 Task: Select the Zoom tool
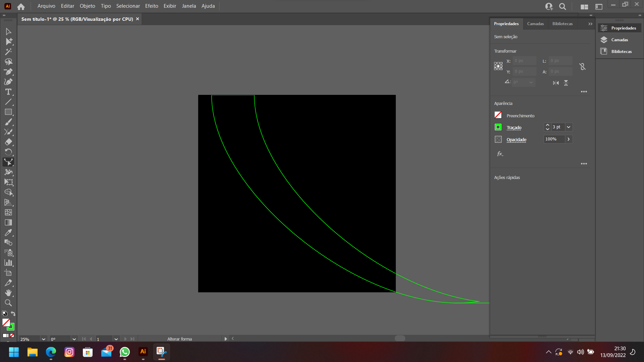[8, 303]
